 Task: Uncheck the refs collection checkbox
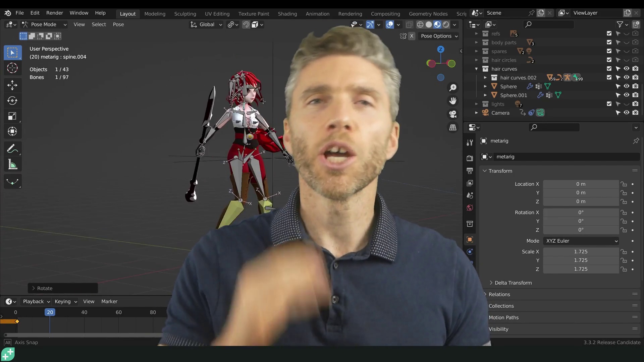[x=609, y=34]
